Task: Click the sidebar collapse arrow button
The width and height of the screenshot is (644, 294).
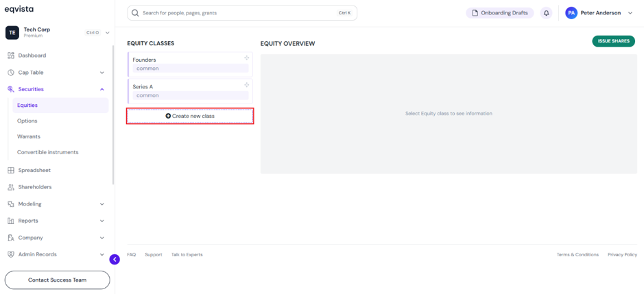Action: click(x=115, y=259)
